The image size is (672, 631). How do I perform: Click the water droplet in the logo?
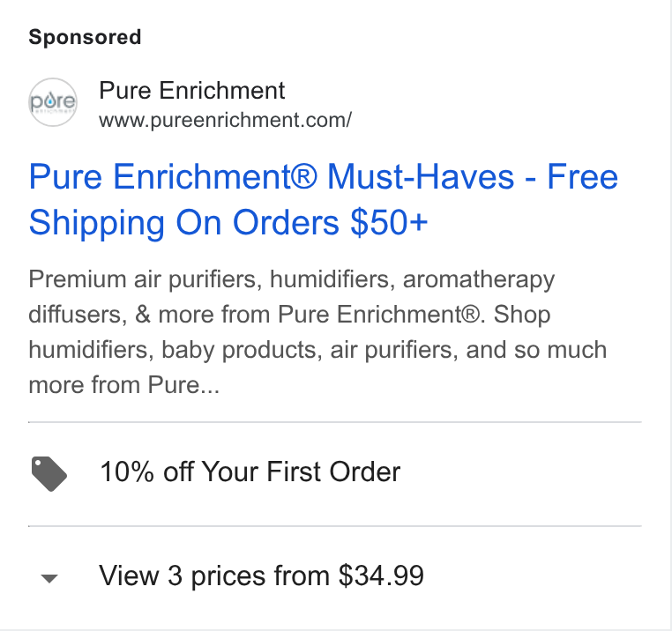pos(51,101)
